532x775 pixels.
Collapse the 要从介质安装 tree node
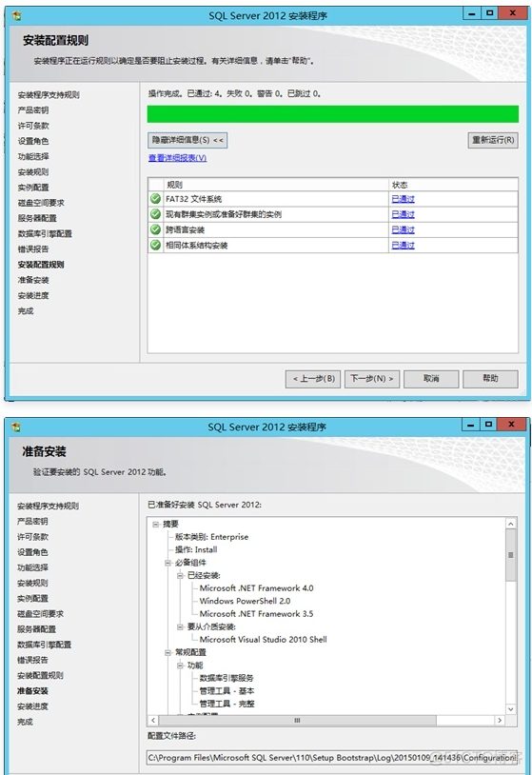click(180, 626)
